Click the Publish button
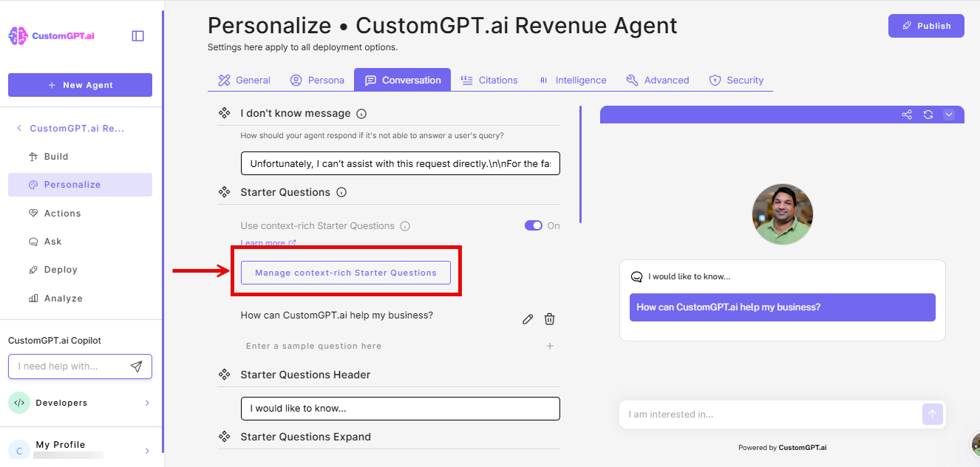This screenshot has width=980, height=467. click(x=926, y=25)
